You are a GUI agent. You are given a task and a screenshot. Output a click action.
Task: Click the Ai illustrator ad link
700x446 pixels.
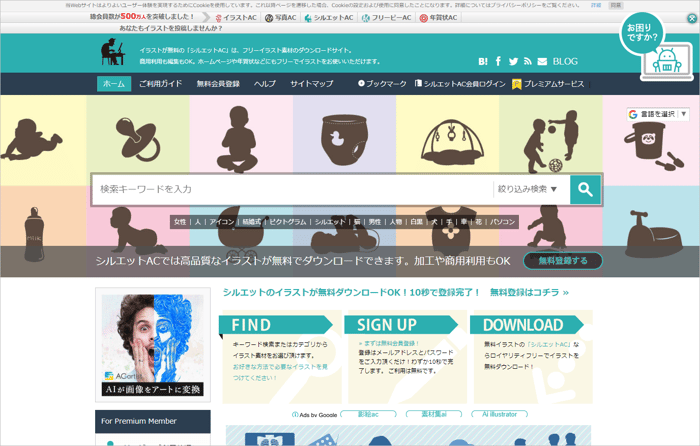(499, 414)
